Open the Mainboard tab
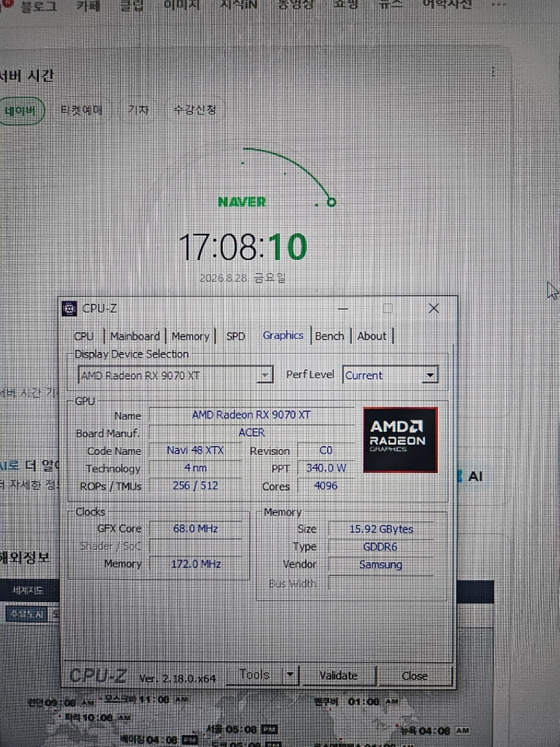 tap(135, 336)
